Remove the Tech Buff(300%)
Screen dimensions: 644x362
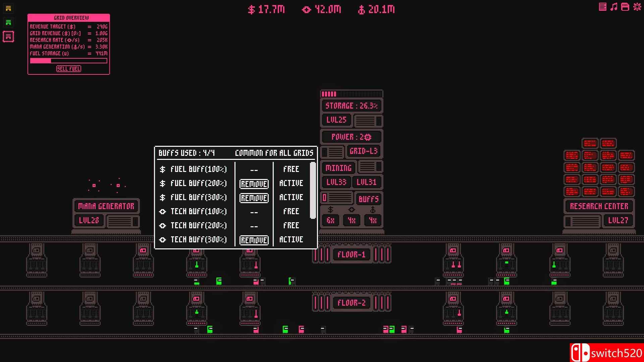coord(254,240)
